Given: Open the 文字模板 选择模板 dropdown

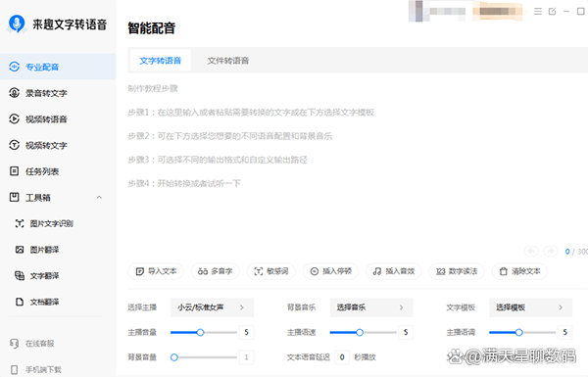Looking at the screenshot, I should tap(530, 307).
